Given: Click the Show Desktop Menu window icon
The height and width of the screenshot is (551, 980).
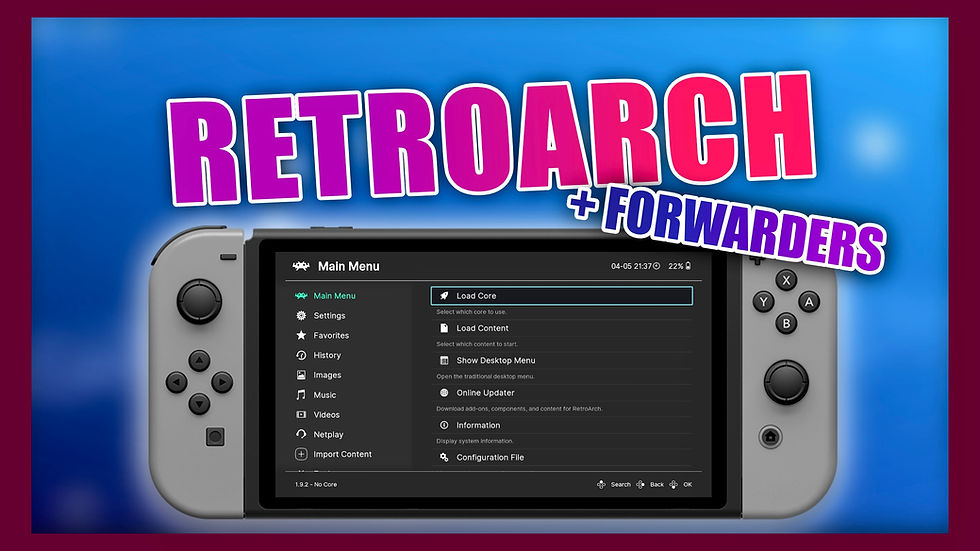Looking at the screenshot, I should [444, 360].
